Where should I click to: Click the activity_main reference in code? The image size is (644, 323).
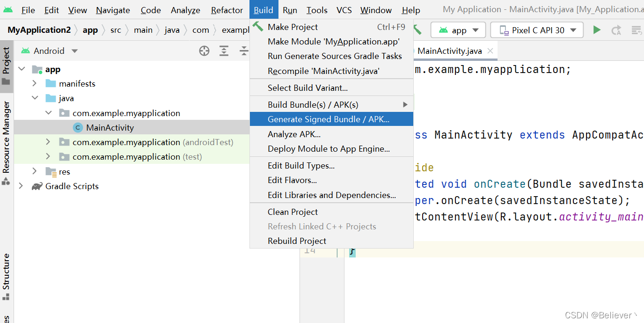click(601, 217)
